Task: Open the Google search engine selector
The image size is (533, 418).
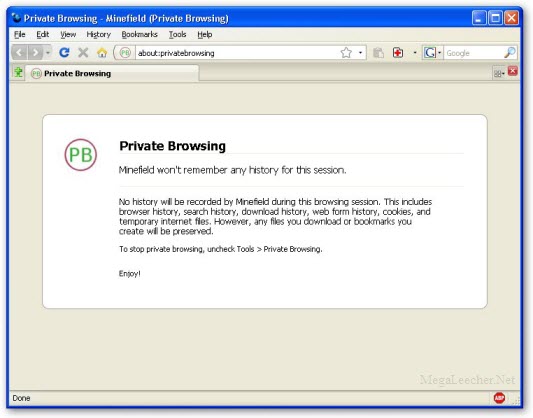Action: (x=432, y=53)
